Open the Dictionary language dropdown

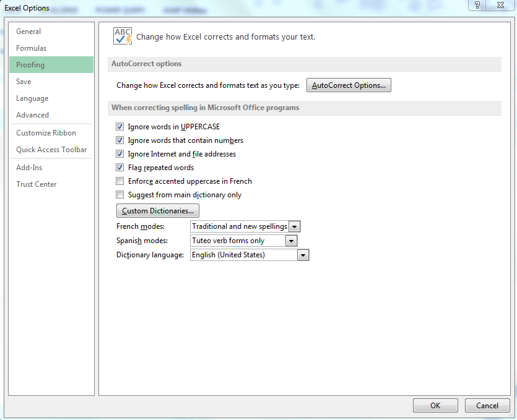(303, 255)
